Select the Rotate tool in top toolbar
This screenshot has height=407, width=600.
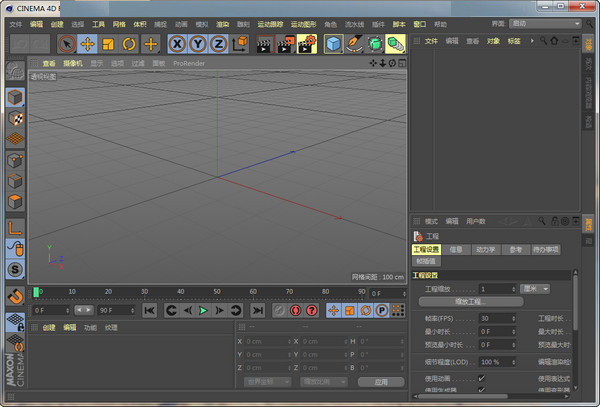(129, 44)
